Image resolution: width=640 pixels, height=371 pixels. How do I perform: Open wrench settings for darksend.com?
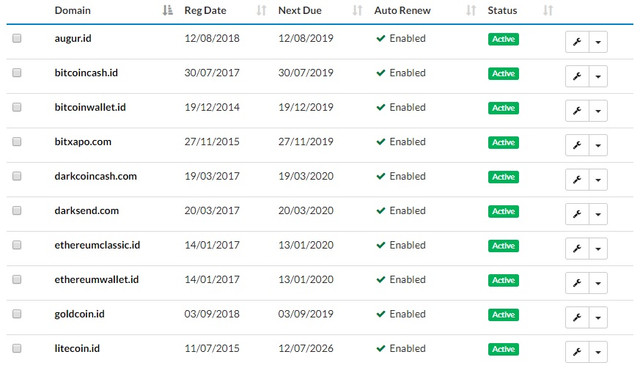coord(577,214)
